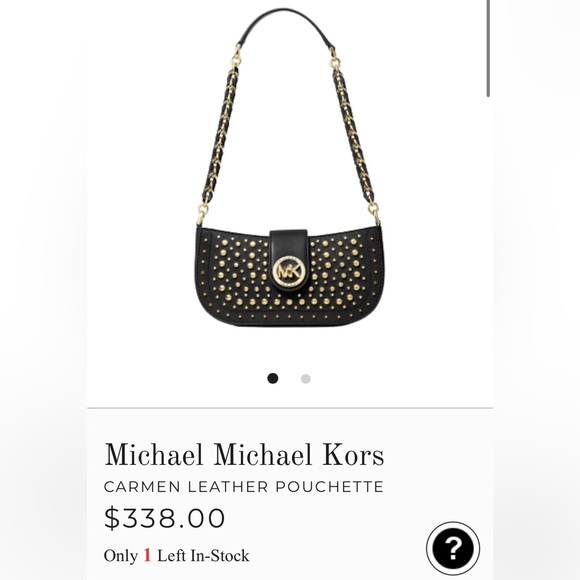
Task: Open the help question mark button
Action: click(453, 548)
